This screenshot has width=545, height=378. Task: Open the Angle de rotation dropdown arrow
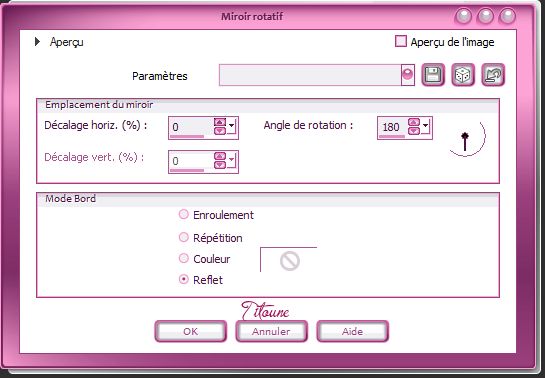click(x=426, y=125)
